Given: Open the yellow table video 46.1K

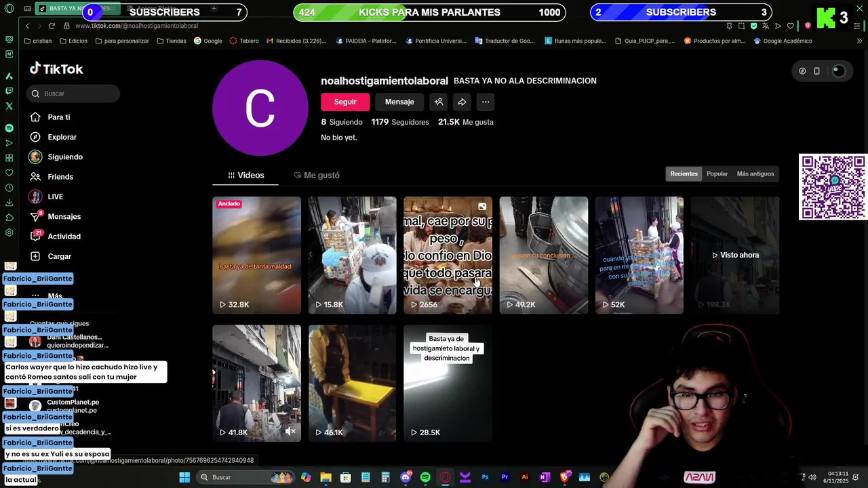Looking at the screenshot, I should (353, 383).
